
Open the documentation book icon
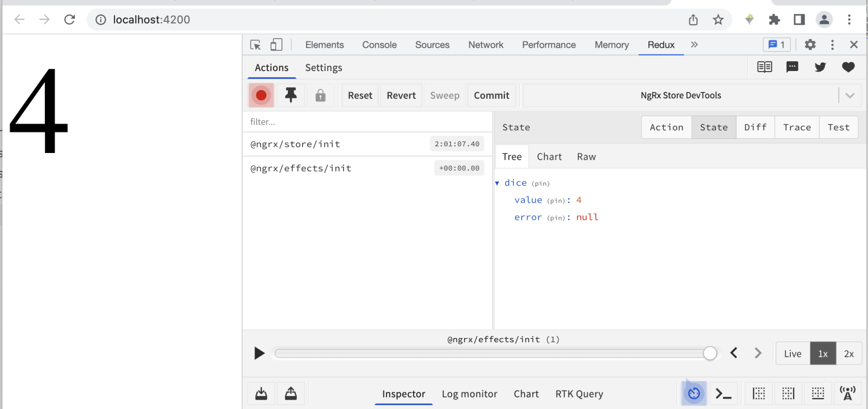tap(764, 67)
